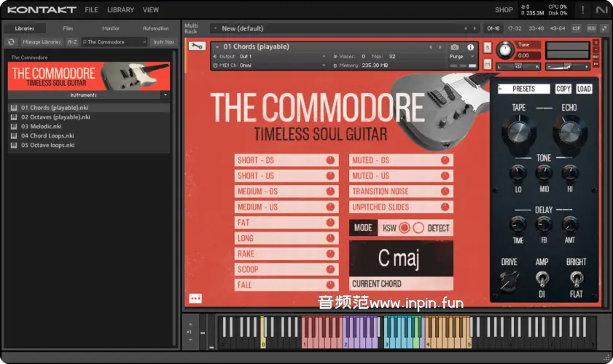Refresh the library list
Image resolution: width=613 pixels, height=364 pixels.
tap(12, 41)
